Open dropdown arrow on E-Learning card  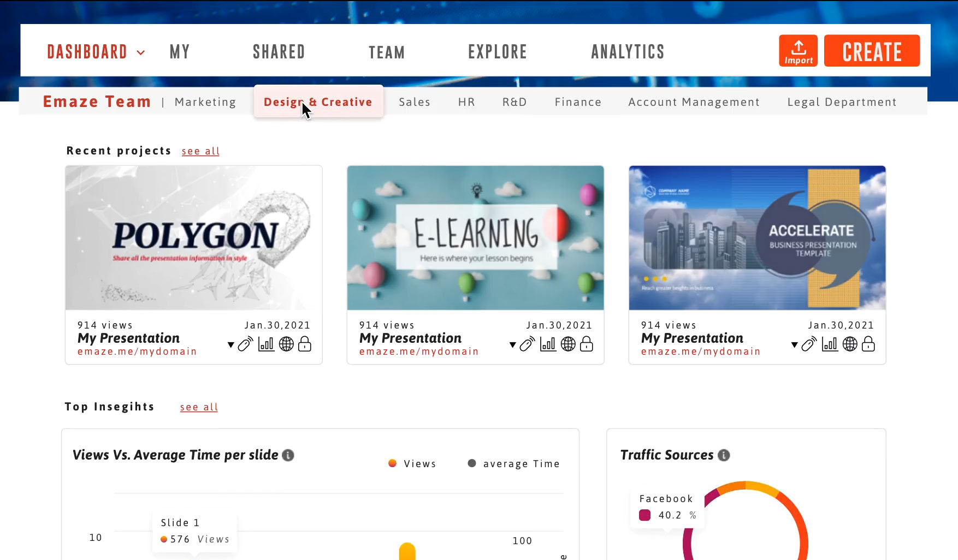tap(513, 345)
